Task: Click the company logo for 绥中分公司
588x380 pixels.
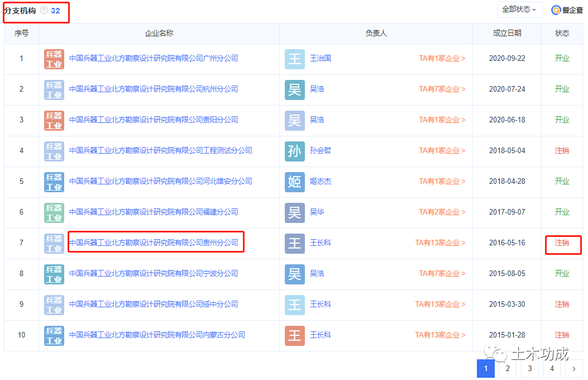Action: click(54, 305)
